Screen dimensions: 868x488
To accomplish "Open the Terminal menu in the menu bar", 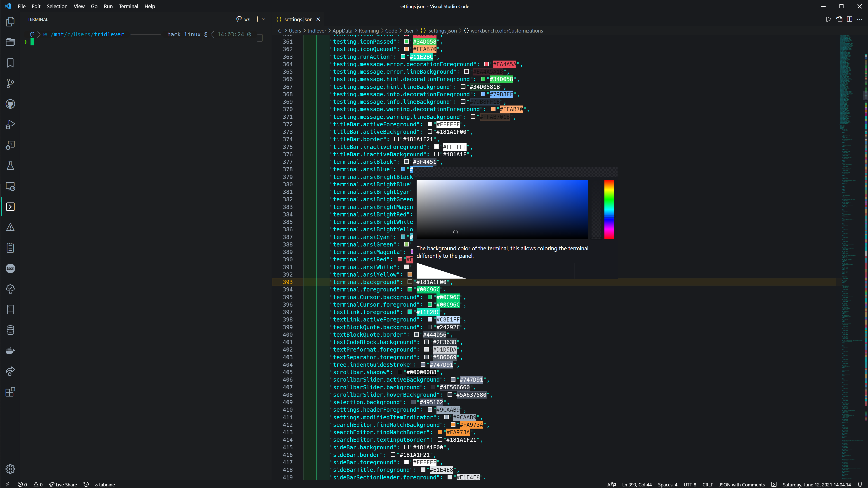I will (x=128, y=6).
